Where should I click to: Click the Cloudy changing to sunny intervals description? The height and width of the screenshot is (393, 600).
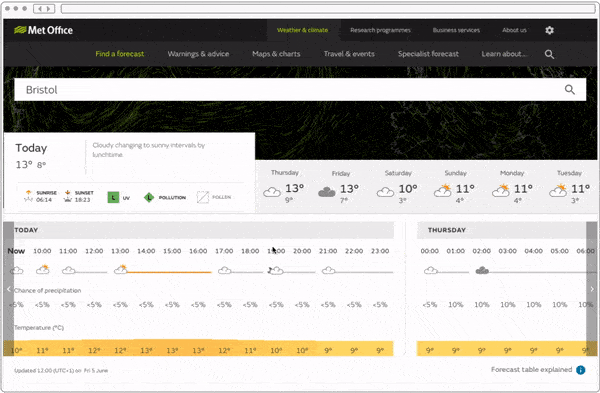(148, 150)
